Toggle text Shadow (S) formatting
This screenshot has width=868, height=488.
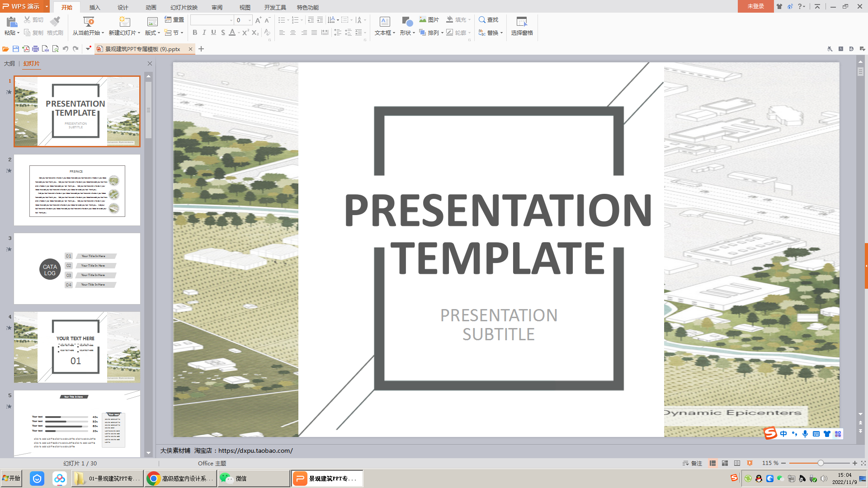pyautogui.click(x=223, y=33)
